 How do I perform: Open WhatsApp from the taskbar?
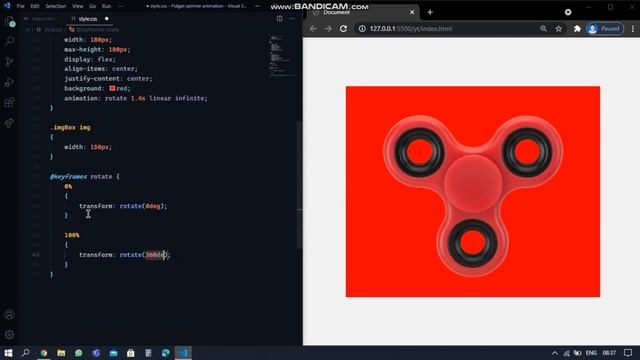coord(78,353)
